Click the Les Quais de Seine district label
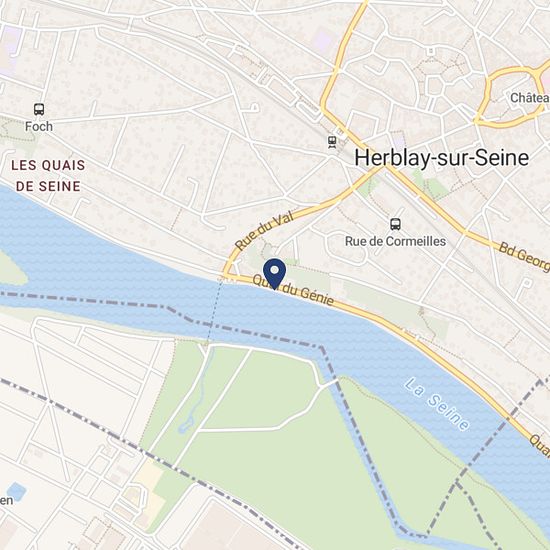Viewport: 550px width, 550px height. point(48,175)
